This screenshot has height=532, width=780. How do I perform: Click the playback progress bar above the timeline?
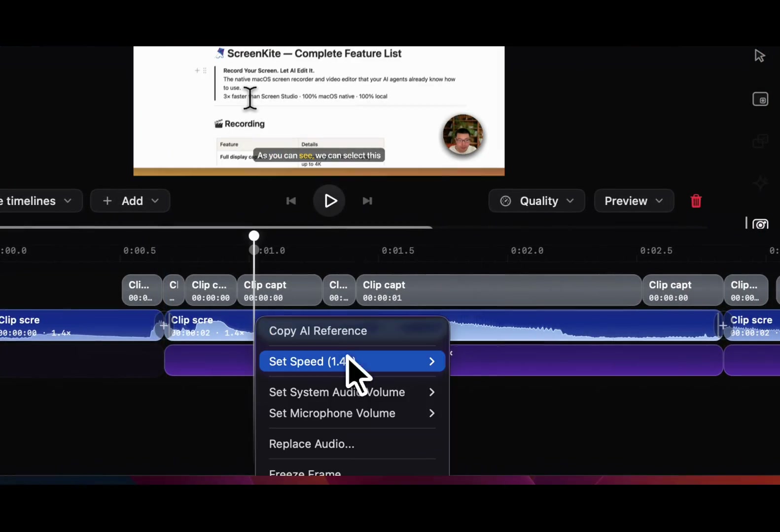[x=216, y=227]
